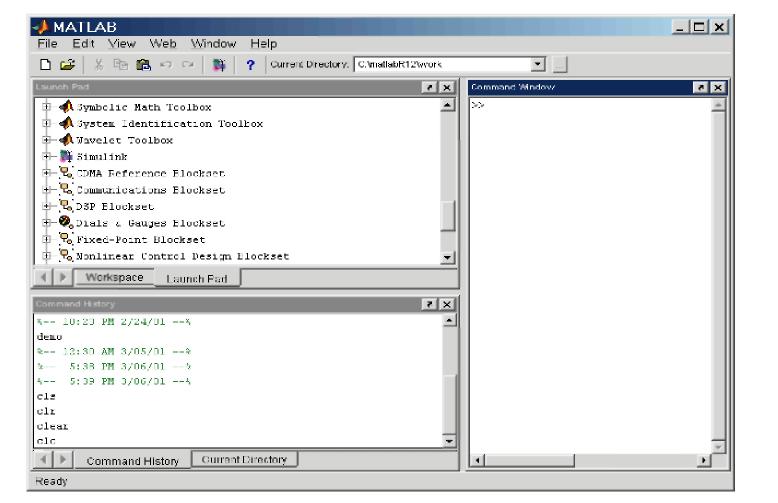Expand the Wavelet Toolbox node
Viewport: 778px width, 503px height.
click(47, 140)
